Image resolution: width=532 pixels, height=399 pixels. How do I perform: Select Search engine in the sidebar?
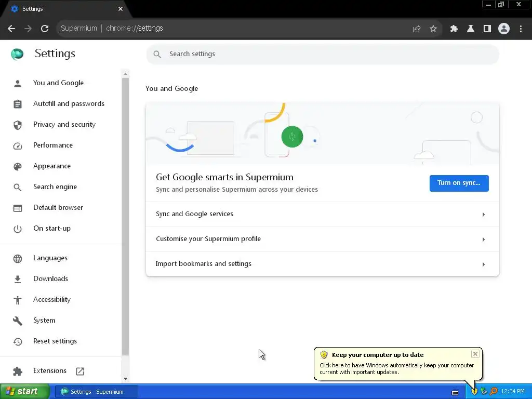click(55, 187)
